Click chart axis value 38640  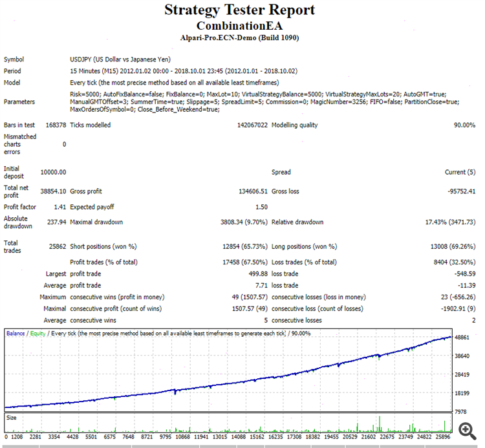462,356
